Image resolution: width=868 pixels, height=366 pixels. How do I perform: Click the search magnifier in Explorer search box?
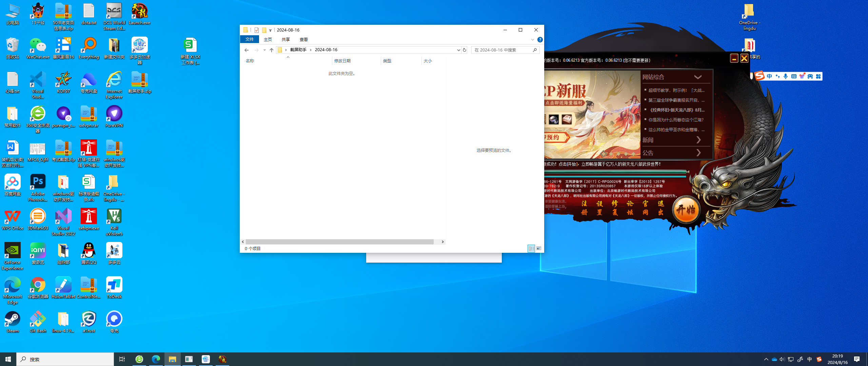535,50
